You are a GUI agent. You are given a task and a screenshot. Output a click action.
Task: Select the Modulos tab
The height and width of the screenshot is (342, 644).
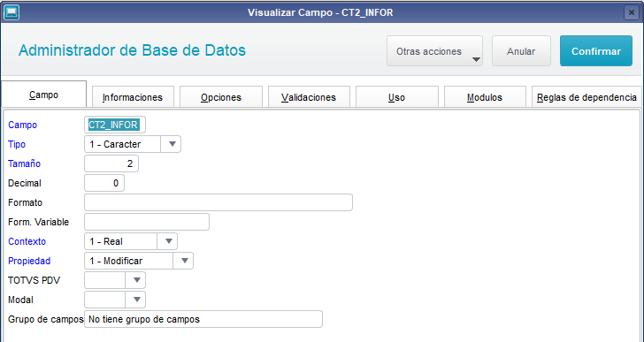click(x=485, y=97)
